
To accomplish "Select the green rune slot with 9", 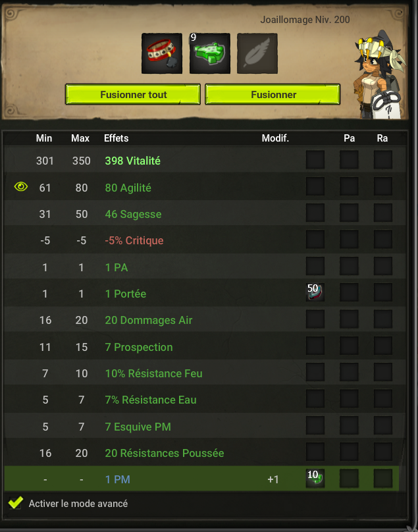I will point(210,53).
